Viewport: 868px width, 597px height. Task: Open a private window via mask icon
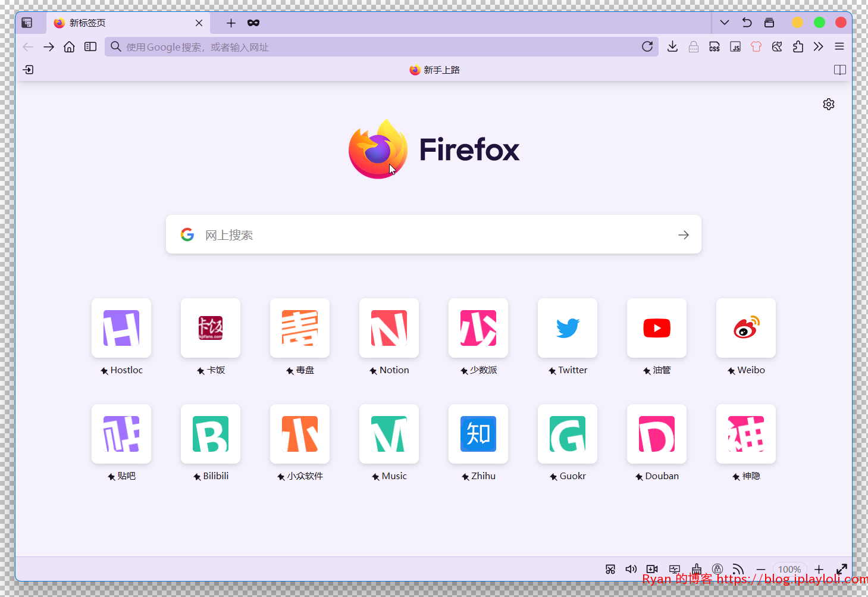253,23
